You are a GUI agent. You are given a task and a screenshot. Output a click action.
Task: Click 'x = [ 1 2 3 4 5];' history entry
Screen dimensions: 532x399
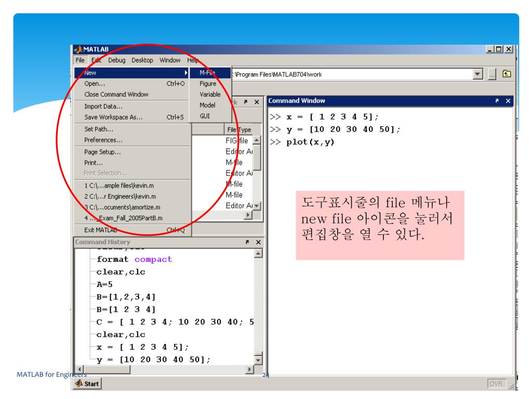pos(142,347)
